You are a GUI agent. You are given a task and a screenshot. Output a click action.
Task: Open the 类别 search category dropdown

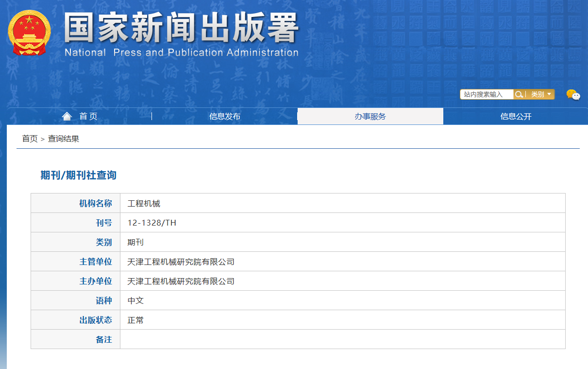(x=541, y=94)
